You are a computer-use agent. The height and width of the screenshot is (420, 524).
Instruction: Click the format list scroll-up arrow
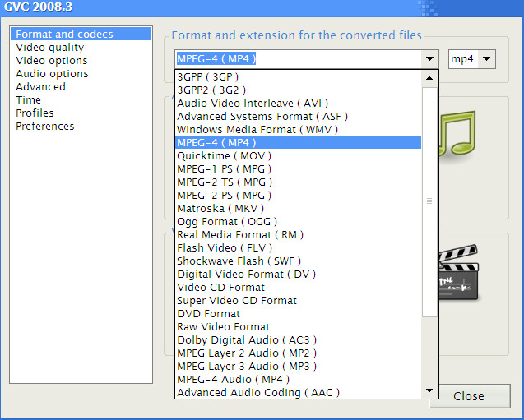[x=429, y=78]
